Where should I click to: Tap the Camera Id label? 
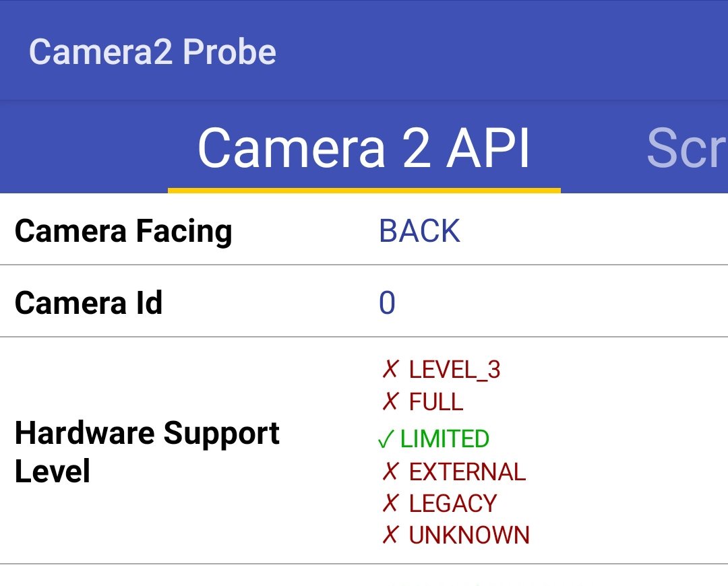click(x=88, y=302)
